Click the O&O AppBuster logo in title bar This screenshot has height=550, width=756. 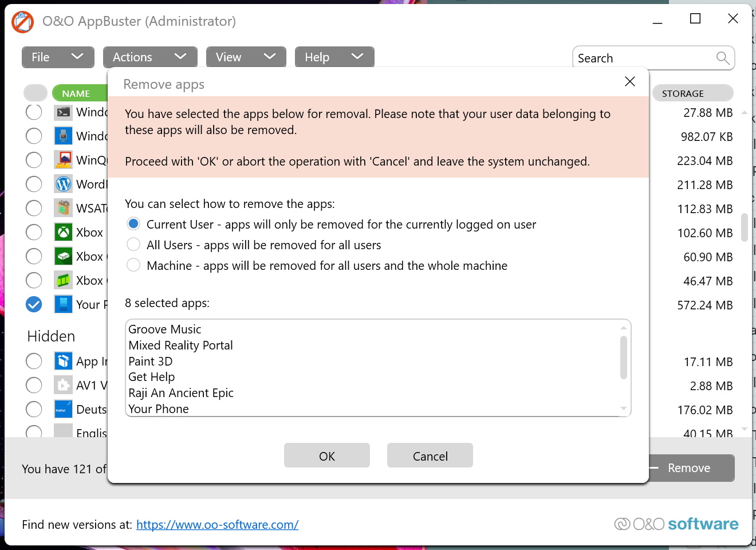click(x=23, y=22)
